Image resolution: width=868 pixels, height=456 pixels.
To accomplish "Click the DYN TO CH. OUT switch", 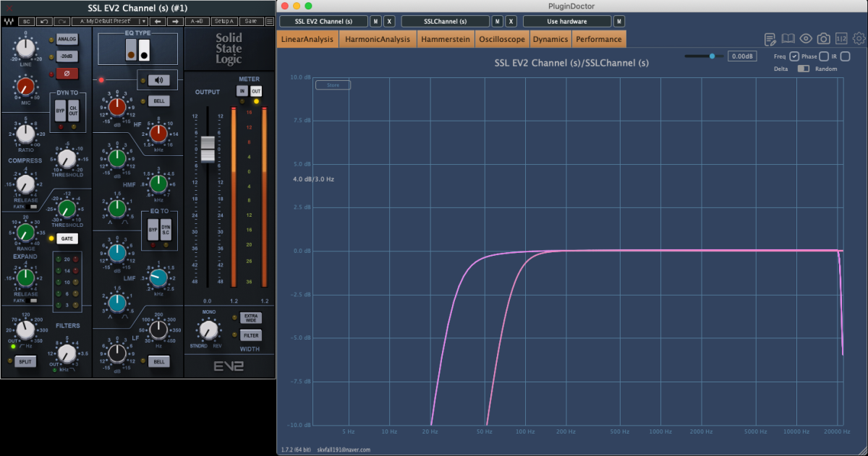I will (x=73, y=111).
